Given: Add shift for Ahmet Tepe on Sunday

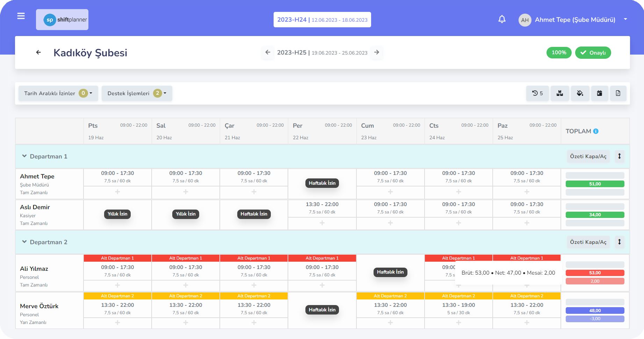Looking at the screenshot, I should (x=527, y=192).
